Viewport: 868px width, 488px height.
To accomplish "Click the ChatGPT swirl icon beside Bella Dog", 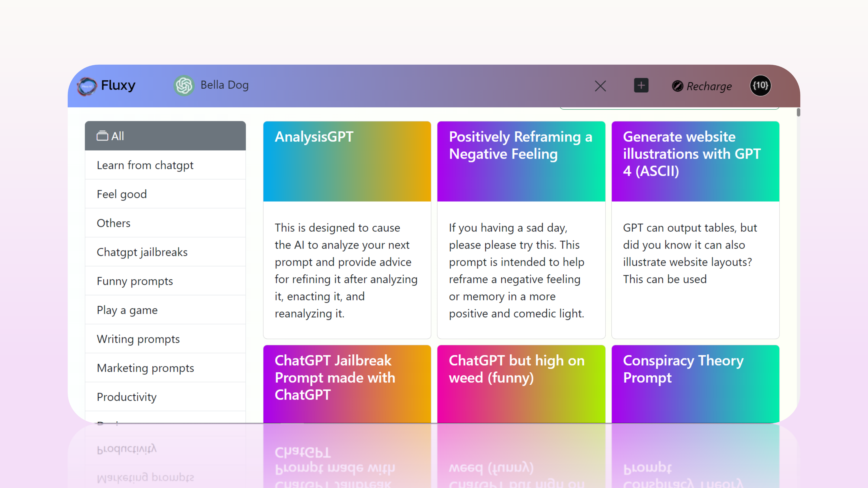I will click(184, 85).
